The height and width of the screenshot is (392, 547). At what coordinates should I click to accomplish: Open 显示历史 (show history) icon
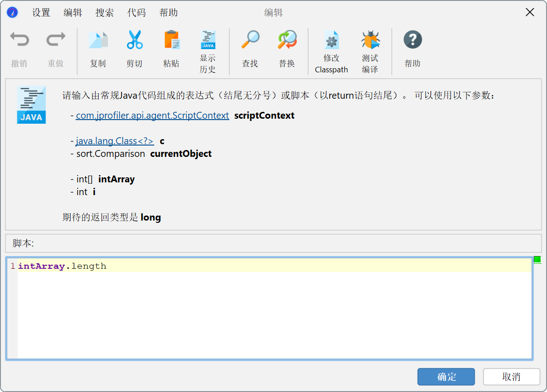point(208,40)
